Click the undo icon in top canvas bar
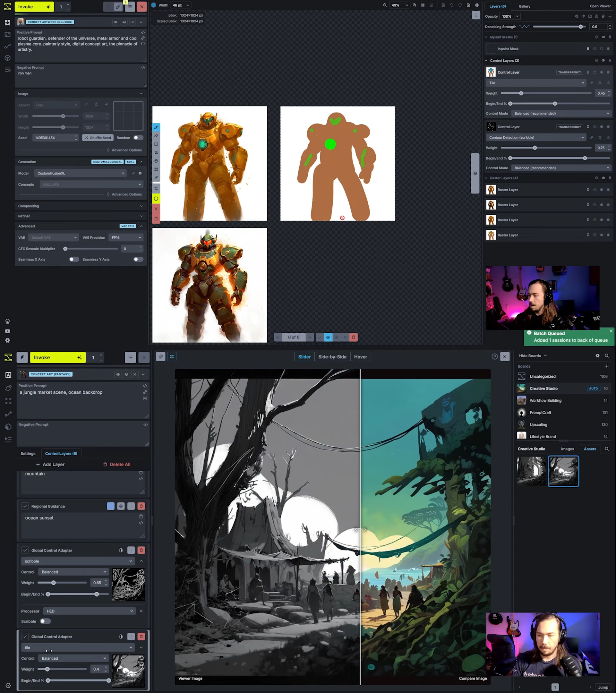Screen dimensions: 616x693 (452, 5)
